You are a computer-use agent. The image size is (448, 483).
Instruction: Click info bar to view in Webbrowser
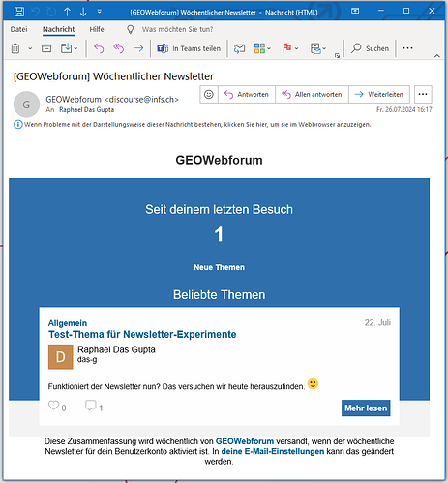coord(197,125)
